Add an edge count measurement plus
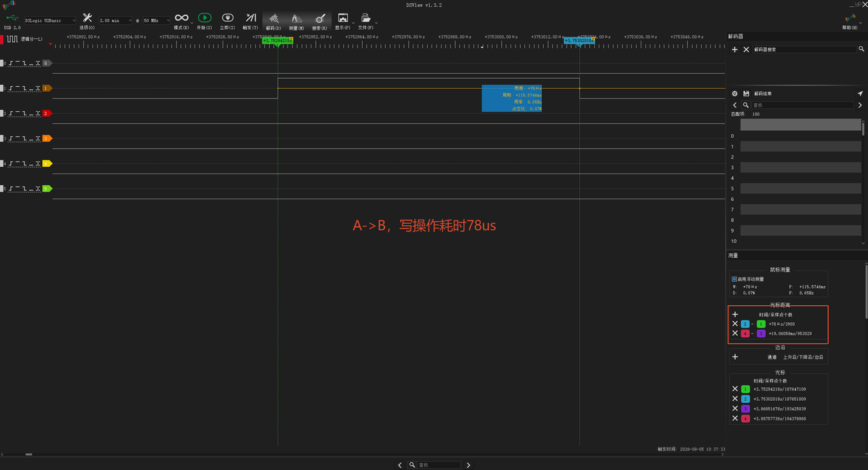The height and width of the screenshot is (470, 868). (x=735, y=357)
